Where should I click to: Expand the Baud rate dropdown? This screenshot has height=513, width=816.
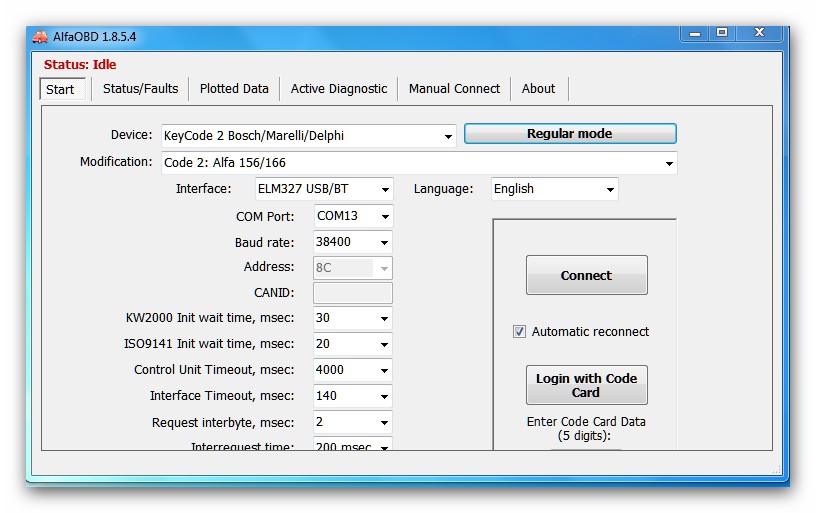tap(384, 242)
